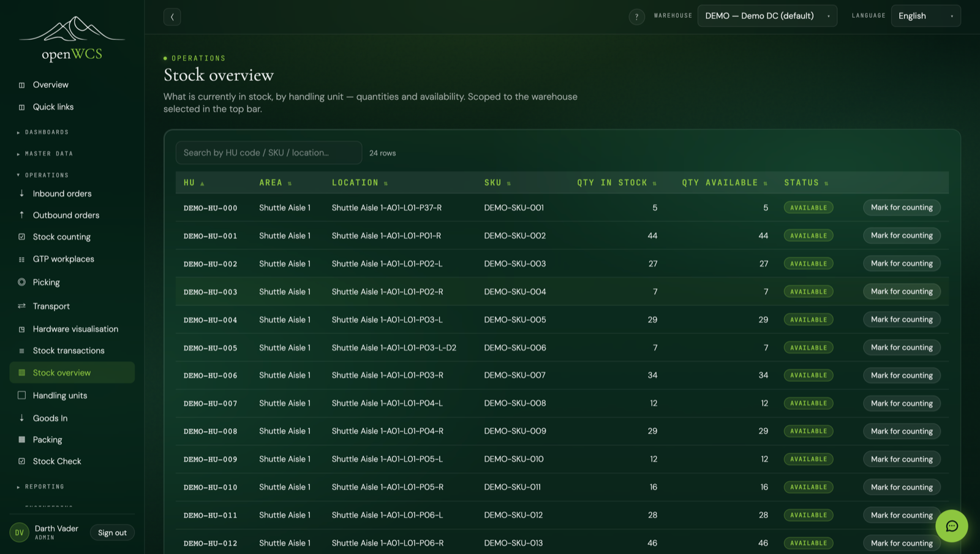This screenshot has width=980, height=554.
Task: Open the help question mark icon
Action: pyautogui.click(x=636, y=17)
